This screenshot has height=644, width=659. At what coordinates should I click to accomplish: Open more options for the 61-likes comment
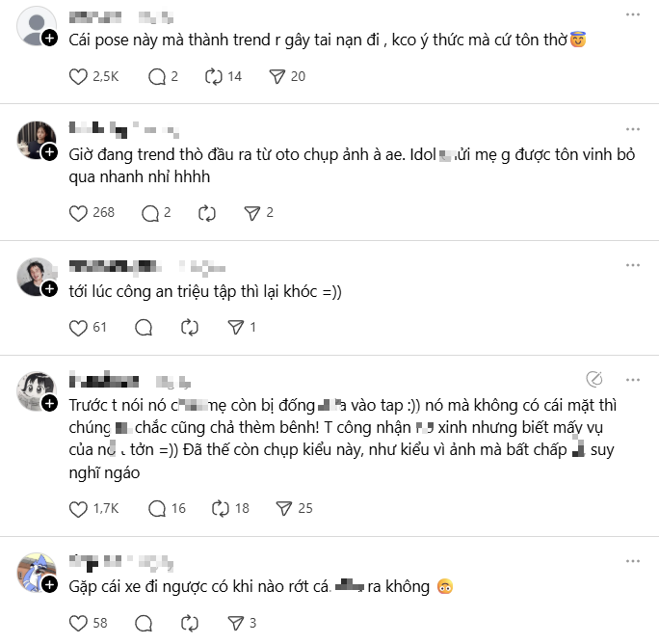(632, 263)
